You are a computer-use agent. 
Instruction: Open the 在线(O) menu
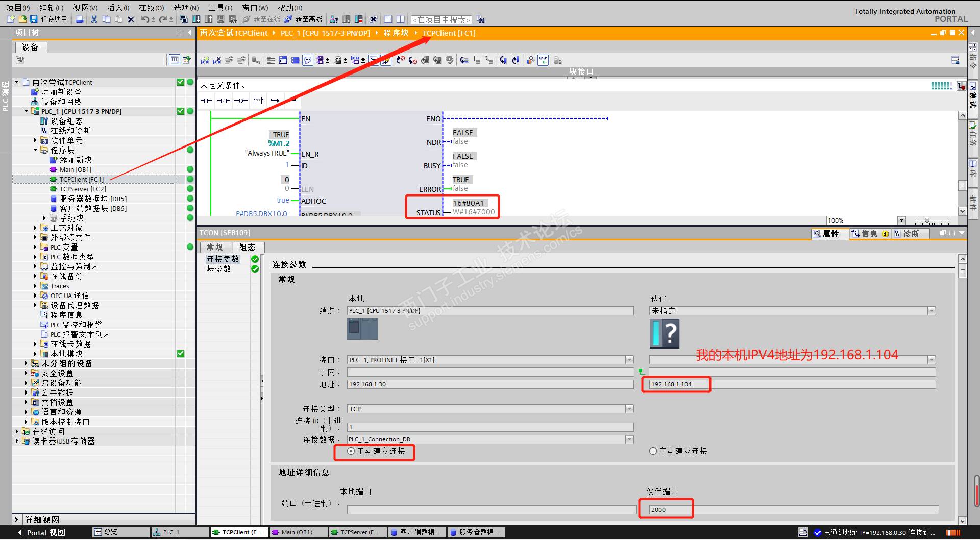152,8
